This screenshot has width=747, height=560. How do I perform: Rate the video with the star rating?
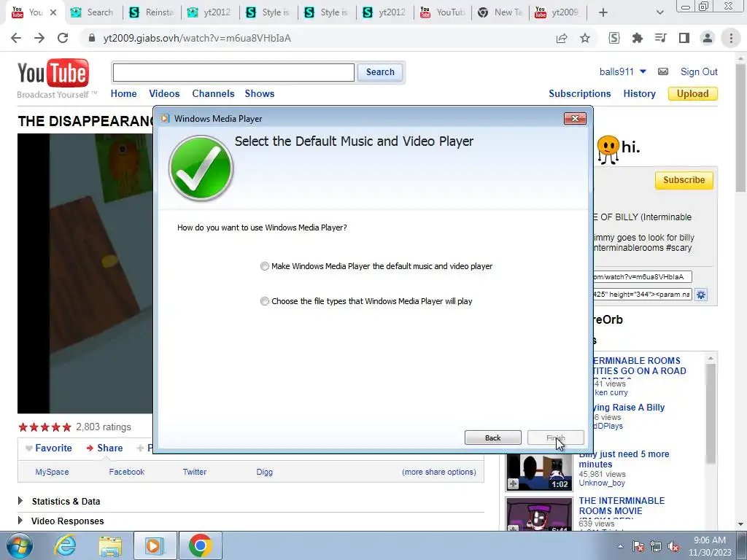click(44, 427)
